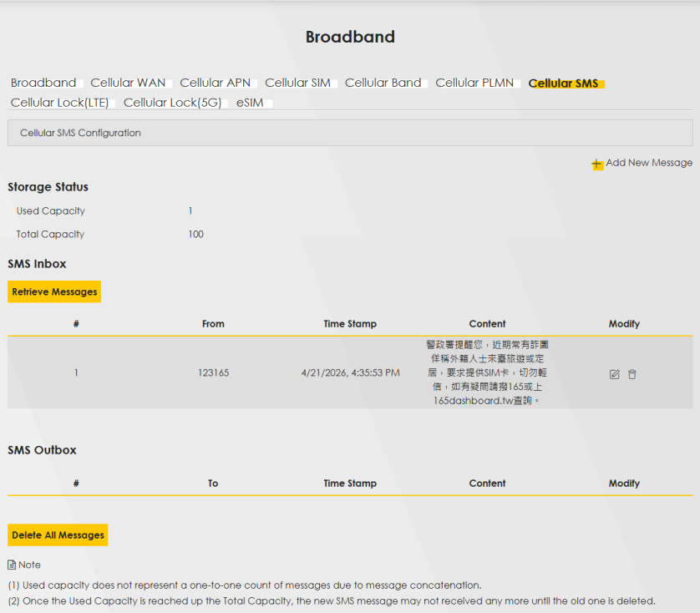
Task: Click the Used Capacity label
Action: [x=50, y=210]
